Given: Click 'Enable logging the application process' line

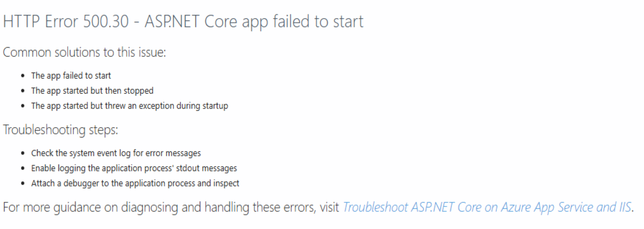Looking at the screenshot, I should pyautogui.click(x=134, y=168).
